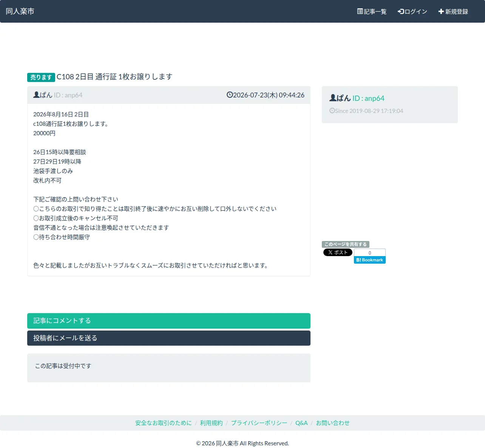485x448 pixels.
Task: Click the 記事一覧 list icon
Action: click(x=360, y=11)
